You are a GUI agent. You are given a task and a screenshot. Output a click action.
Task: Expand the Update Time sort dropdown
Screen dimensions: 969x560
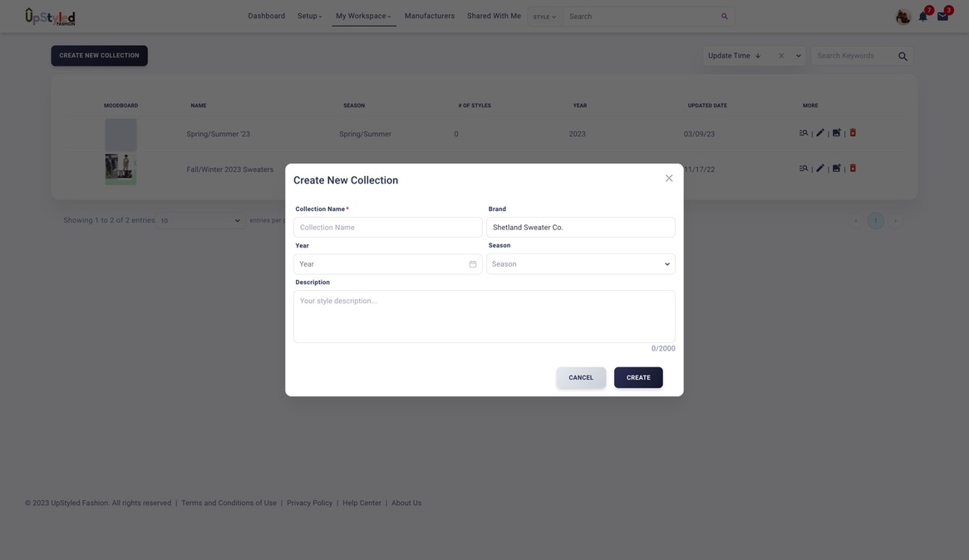799,56
